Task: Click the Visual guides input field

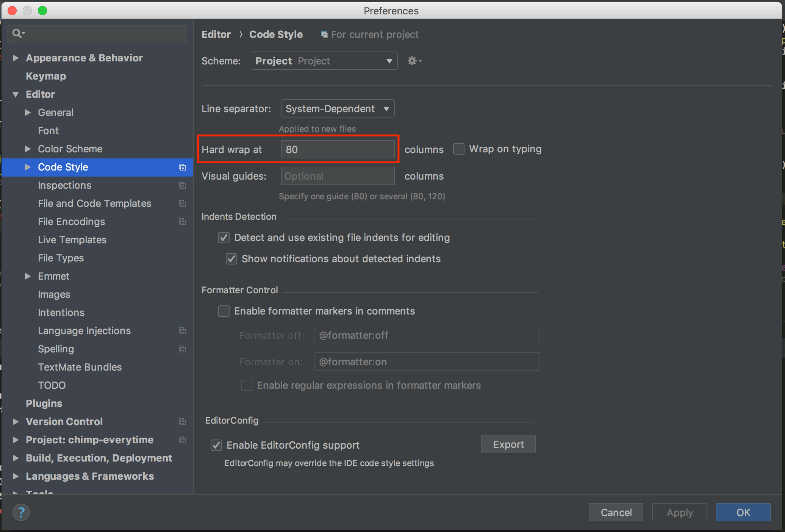Action: pos(337,176)
